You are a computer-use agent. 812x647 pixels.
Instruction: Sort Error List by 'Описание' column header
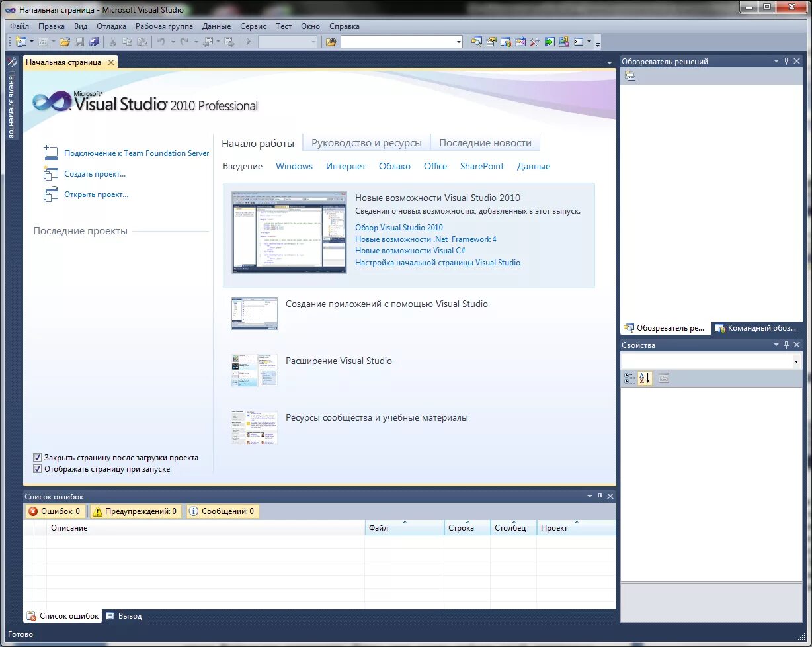coord(206,528)
